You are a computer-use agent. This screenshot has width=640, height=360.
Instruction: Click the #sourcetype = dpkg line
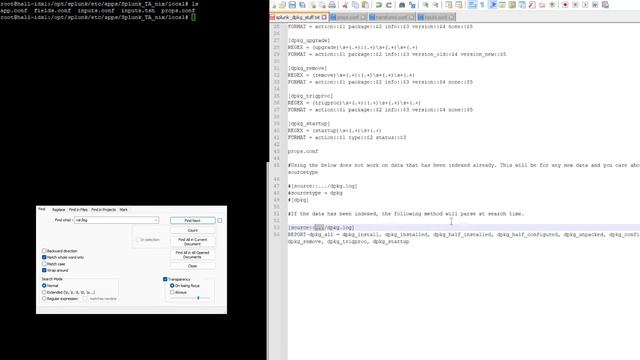[315, 193]
